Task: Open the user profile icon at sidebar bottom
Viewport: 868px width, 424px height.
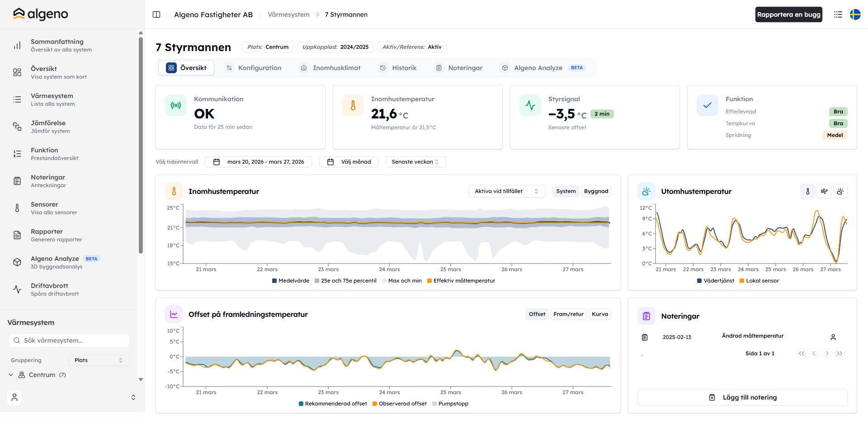Action: 14,397
